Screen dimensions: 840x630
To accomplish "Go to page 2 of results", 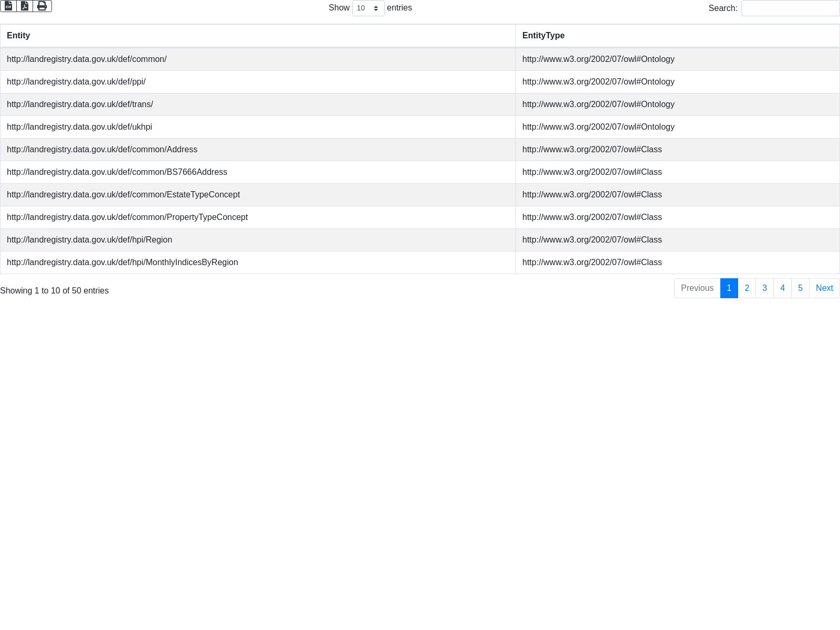I will click(747, 288).
